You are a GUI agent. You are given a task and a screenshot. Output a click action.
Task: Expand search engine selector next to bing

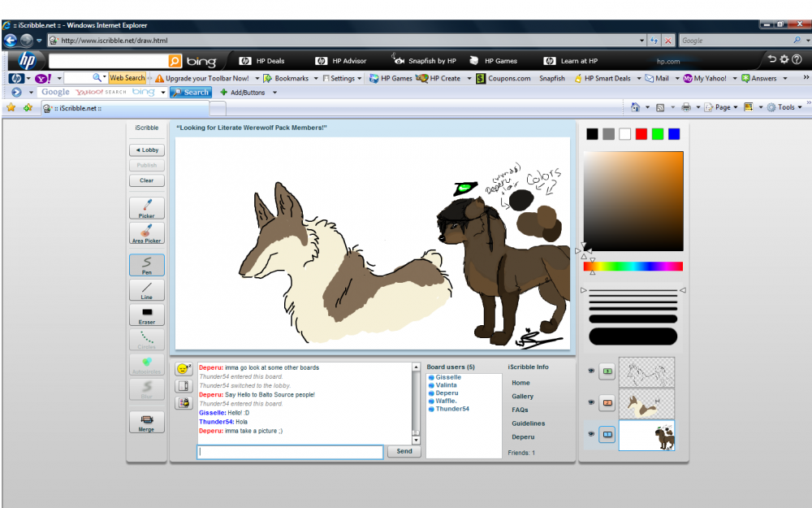(x=162, y=93)
